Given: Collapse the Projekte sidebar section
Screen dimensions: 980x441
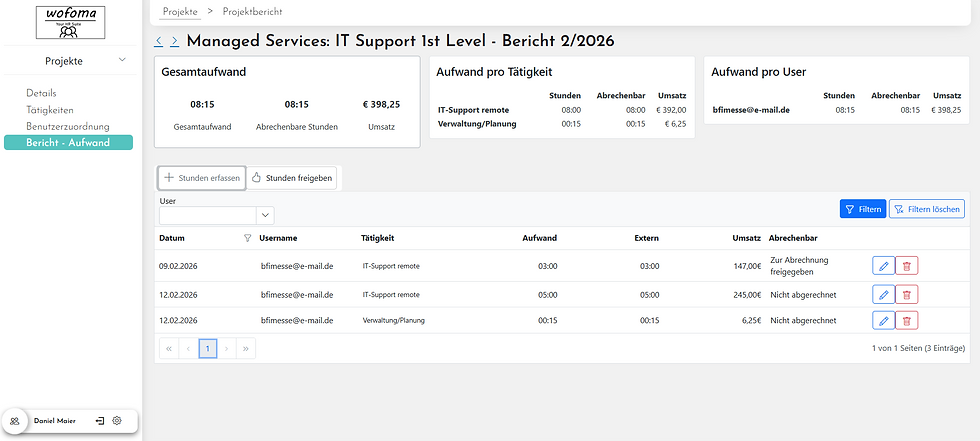Looking at the screenshot, I should 123,61.
